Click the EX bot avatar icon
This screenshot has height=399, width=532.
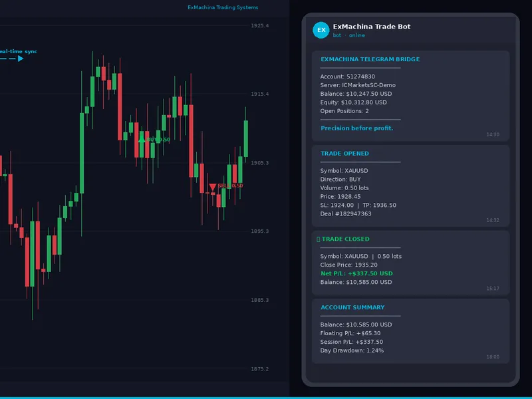coord(321,30)
